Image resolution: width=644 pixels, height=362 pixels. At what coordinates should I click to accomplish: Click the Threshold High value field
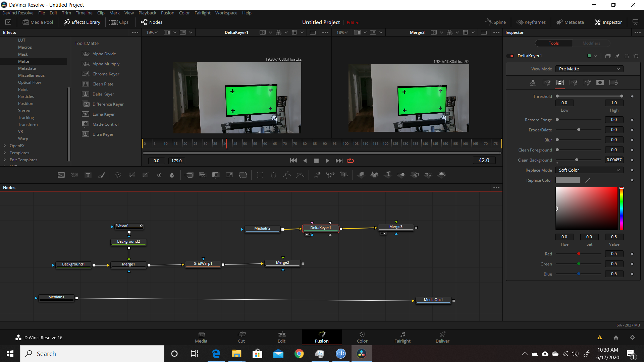(614, 103)
